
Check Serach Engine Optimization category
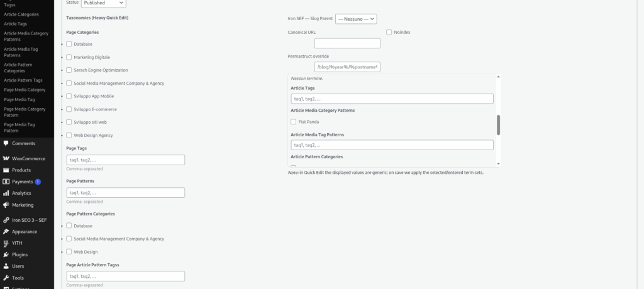69,70
